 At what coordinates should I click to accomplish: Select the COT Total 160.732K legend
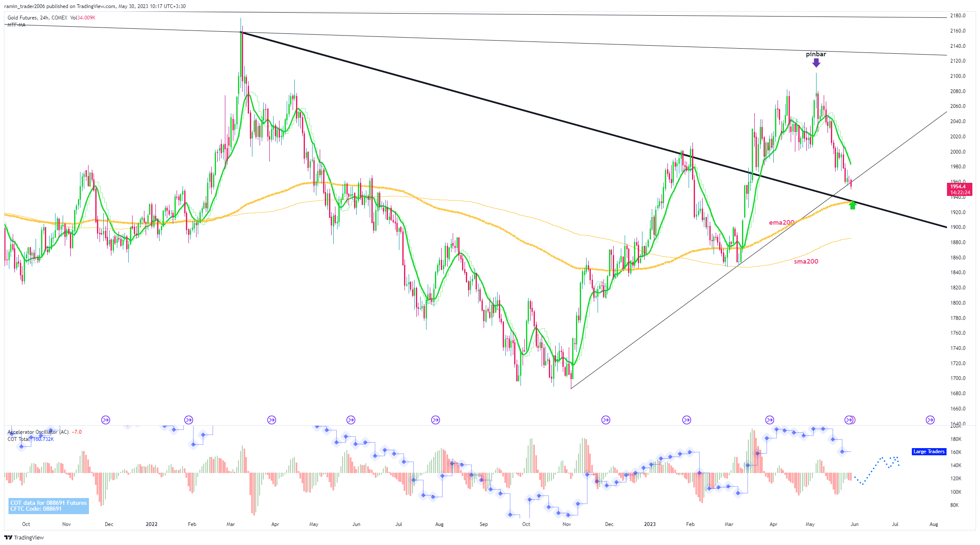(30, 439)
